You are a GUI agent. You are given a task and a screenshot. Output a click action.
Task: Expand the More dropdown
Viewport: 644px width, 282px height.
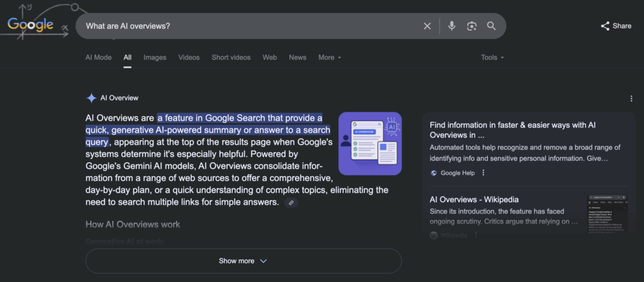[330, 57]
